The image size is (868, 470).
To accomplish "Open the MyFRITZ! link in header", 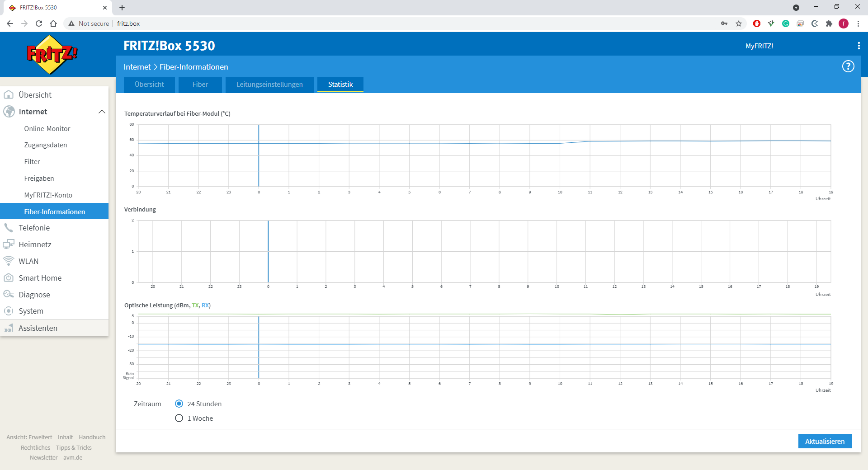I will [759, 46].
